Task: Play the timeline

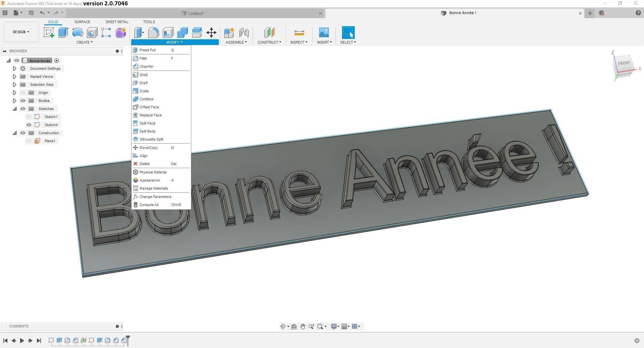Action: pyautogui.click(x=22, y=341)
